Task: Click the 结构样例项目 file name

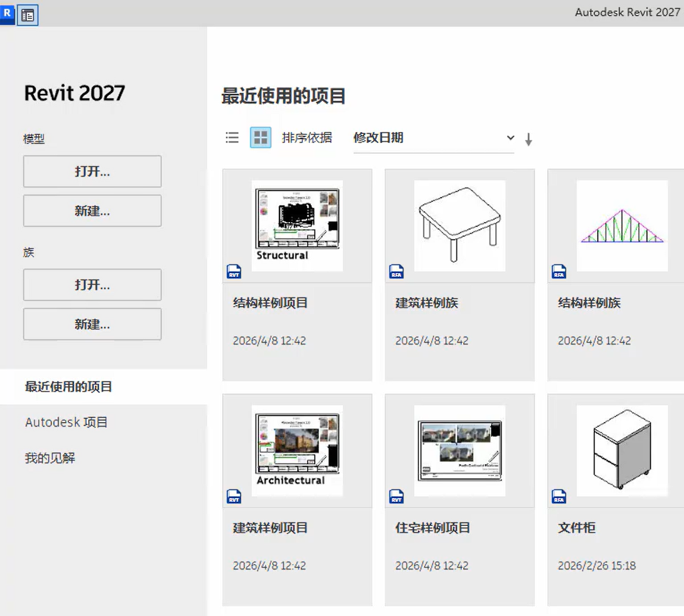Action: point(270,303)
